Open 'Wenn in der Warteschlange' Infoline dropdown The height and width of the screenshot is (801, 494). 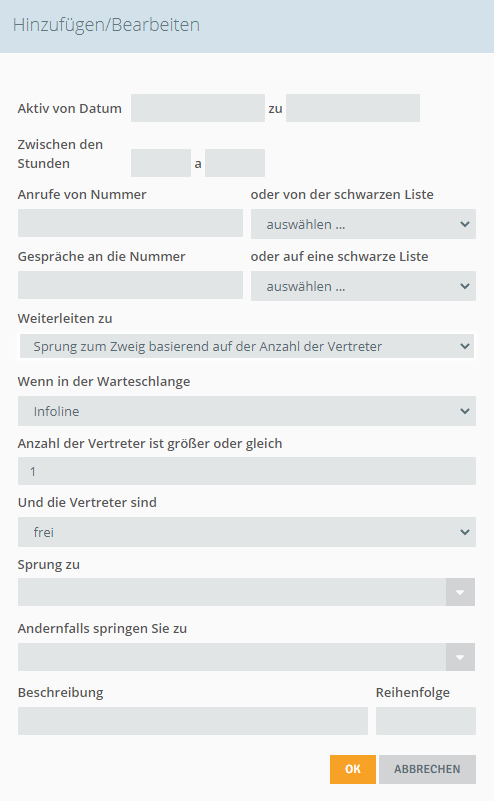tap(247, 411)
